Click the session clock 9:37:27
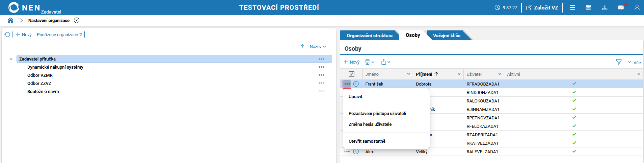This screenshot has width=644, height=163. click(x=506, y=7)
